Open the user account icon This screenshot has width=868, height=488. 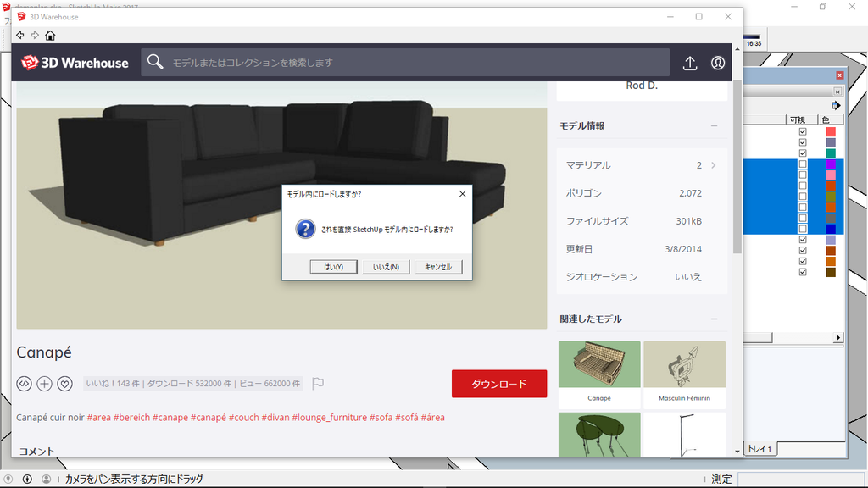718,63
